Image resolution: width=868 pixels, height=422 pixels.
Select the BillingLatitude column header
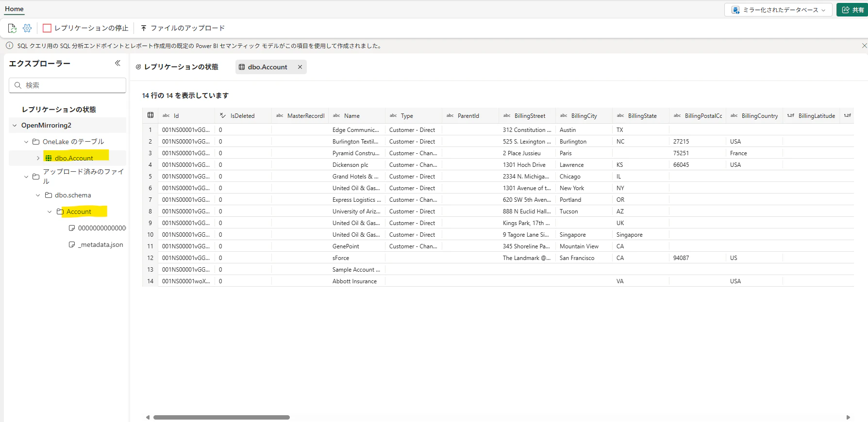coord(811,116)
